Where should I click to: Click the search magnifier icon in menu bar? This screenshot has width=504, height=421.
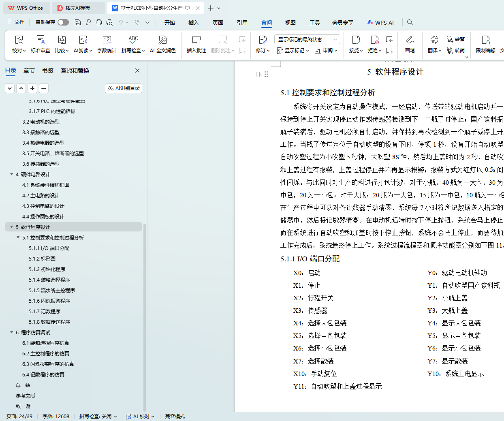point(410,23)
